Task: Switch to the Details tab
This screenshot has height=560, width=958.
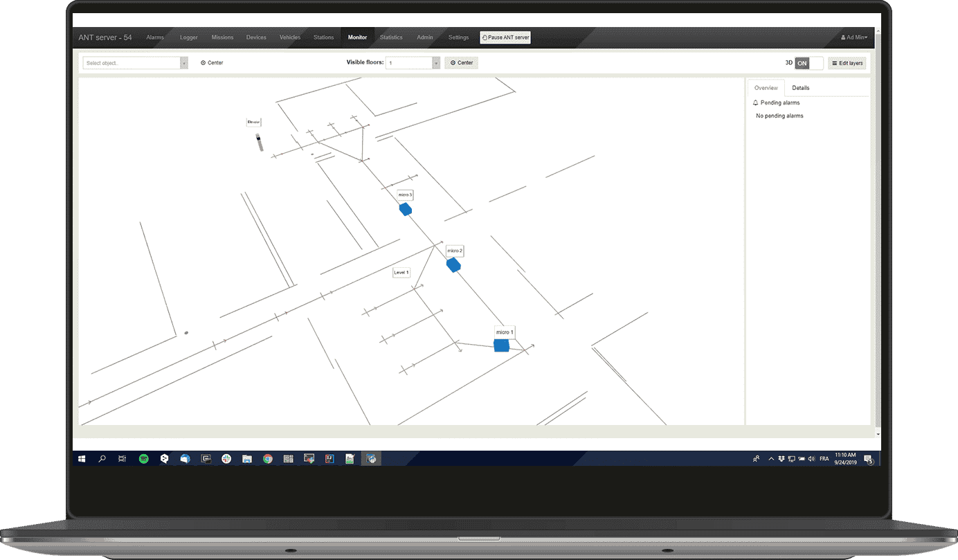Action: [801, 88]
